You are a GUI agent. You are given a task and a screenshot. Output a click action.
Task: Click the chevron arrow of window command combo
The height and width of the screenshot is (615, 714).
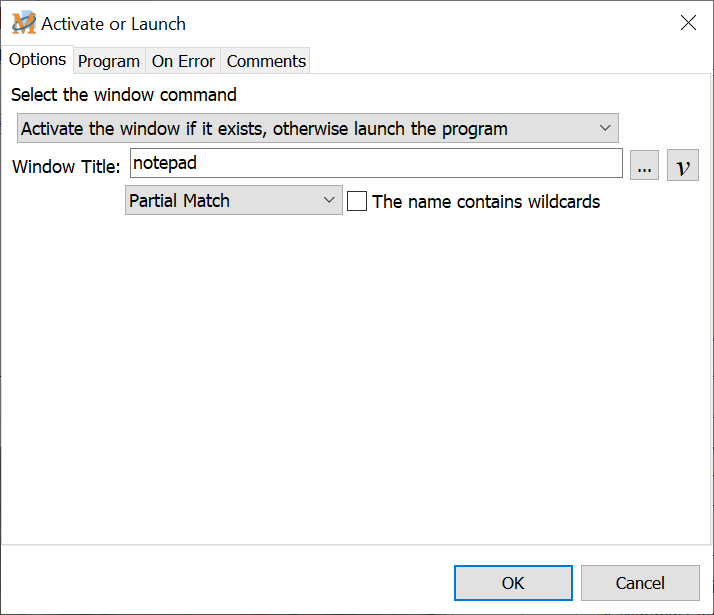pyautogui.click(x=605, y=128)
